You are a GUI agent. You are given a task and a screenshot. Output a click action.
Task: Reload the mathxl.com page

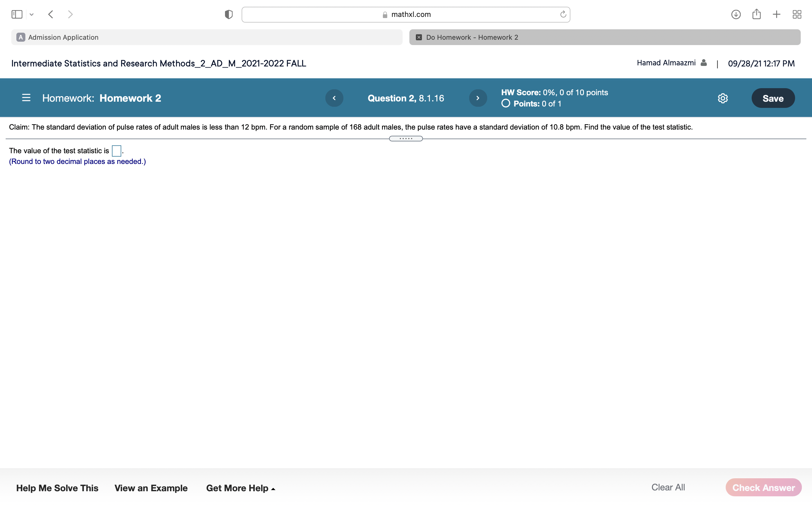[x=563, y=14]
